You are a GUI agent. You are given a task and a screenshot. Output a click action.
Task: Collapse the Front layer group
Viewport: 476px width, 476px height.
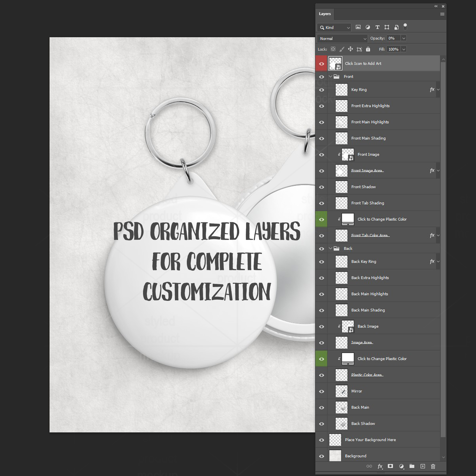tap(330, 76)
